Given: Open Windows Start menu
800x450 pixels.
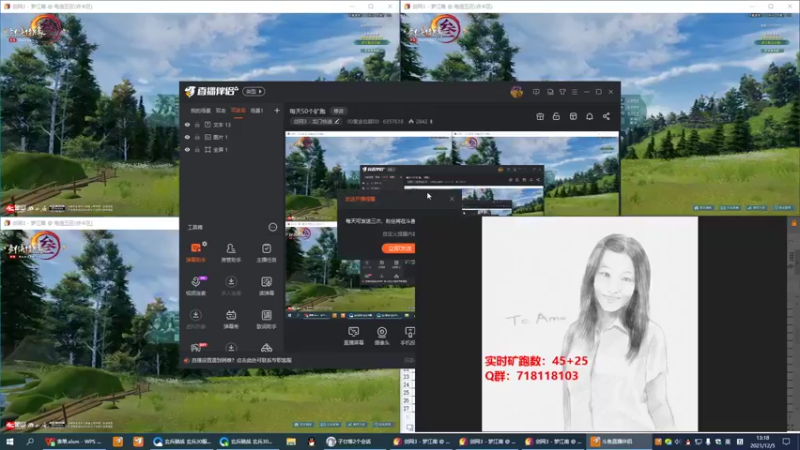Looking at the screenshot, I should 10,441.
